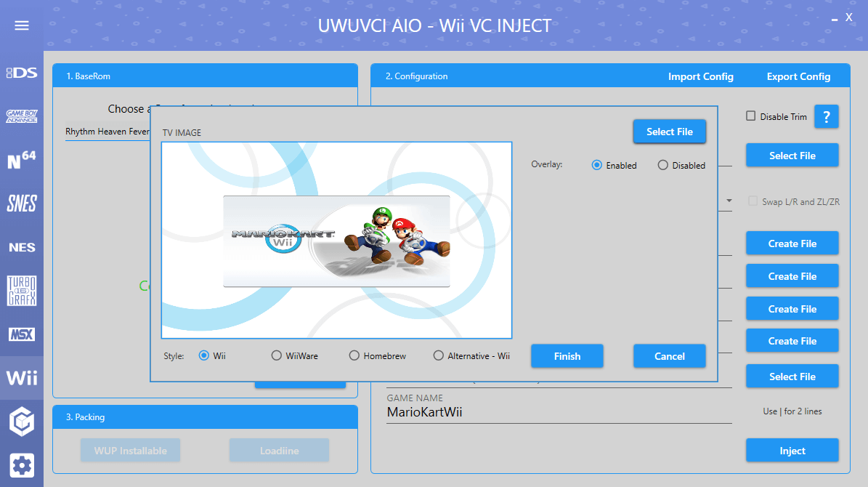Viewport: 868px width, 487px height.
Task: Select the NES console icon
Action: tap(22, 247)
